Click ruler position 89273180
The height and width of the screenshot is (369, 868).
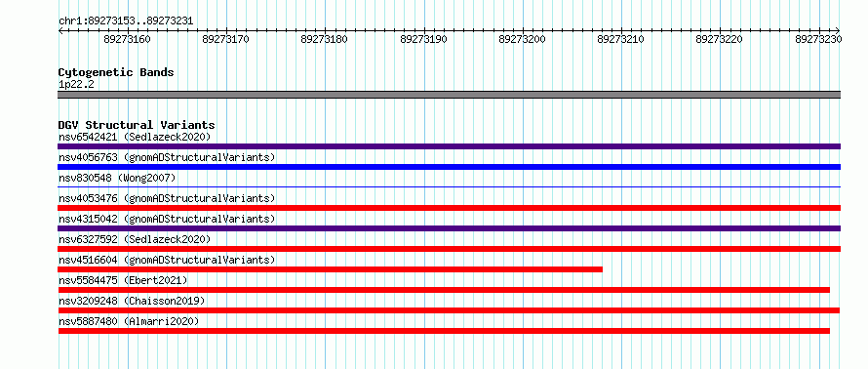pos(325,39)
